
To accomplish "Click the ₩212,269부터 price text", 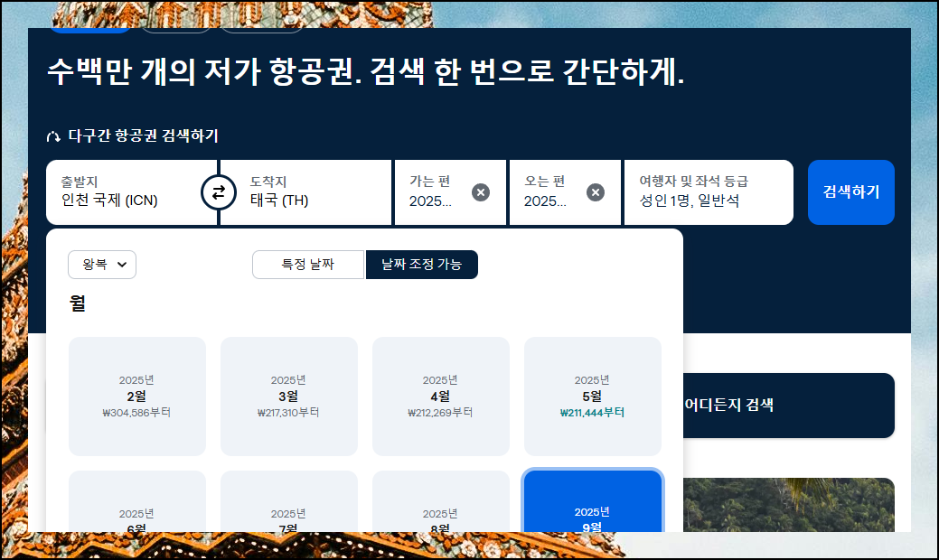I will click(x=440, y=413).
